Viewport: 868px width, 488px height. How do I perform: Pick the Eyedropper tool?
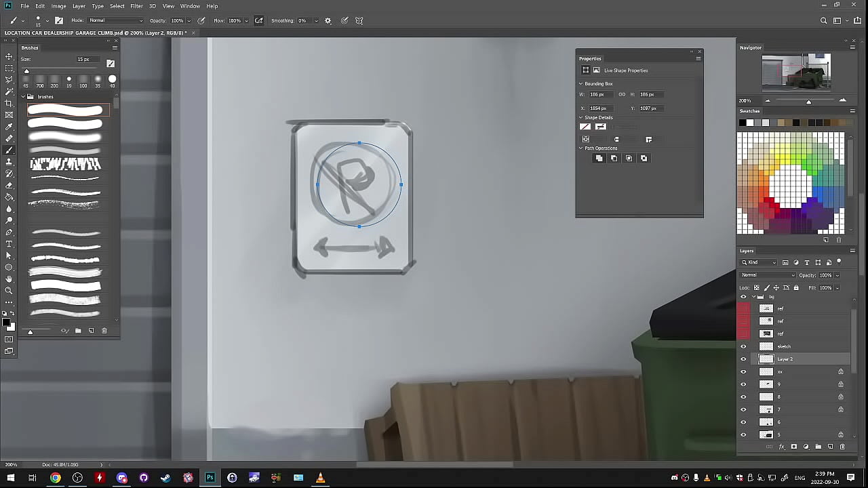click(9, 127)
